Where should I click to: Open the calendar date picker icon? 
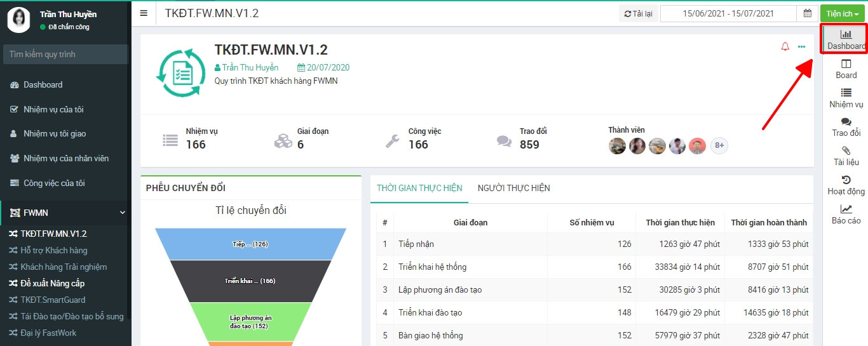[x=807, y=13]
